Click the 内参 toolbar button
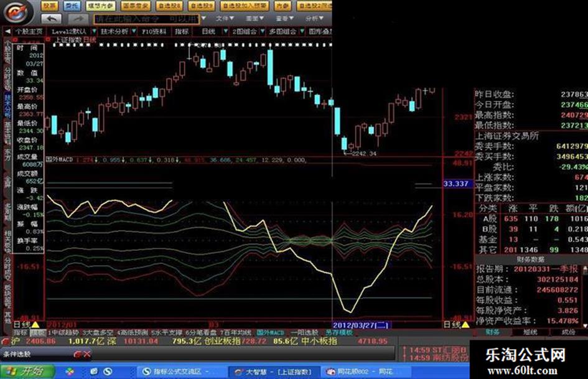588x379 pixels. (282, 6)
